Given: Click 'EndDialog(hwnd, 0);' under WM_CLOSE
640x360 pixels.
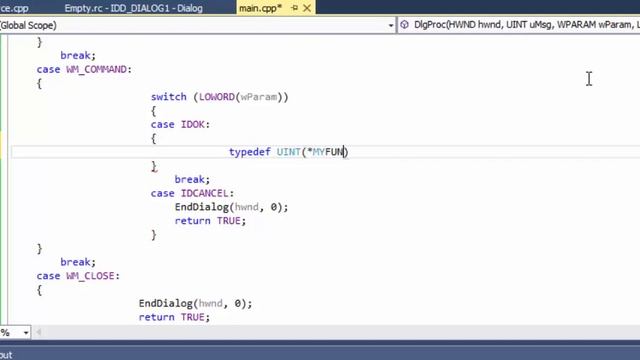Looking at the screenshot, I should click(x=196, y=303).
